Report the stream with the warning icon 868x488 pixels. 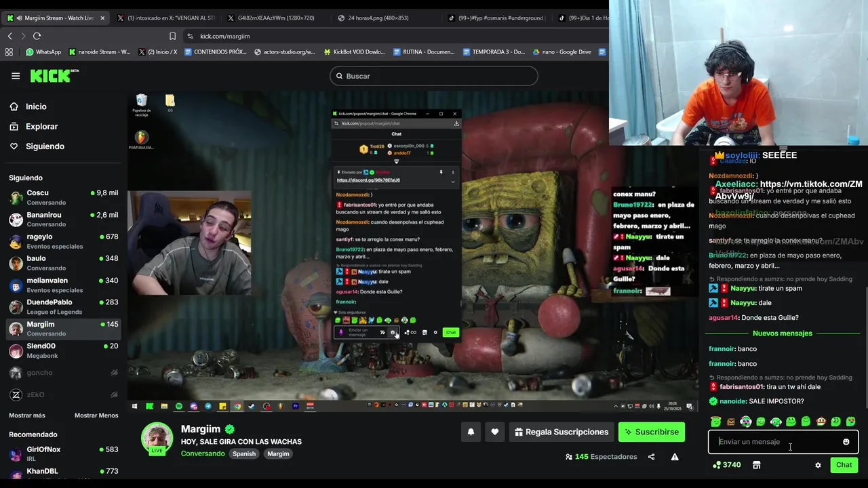click(x=675, y=457)
